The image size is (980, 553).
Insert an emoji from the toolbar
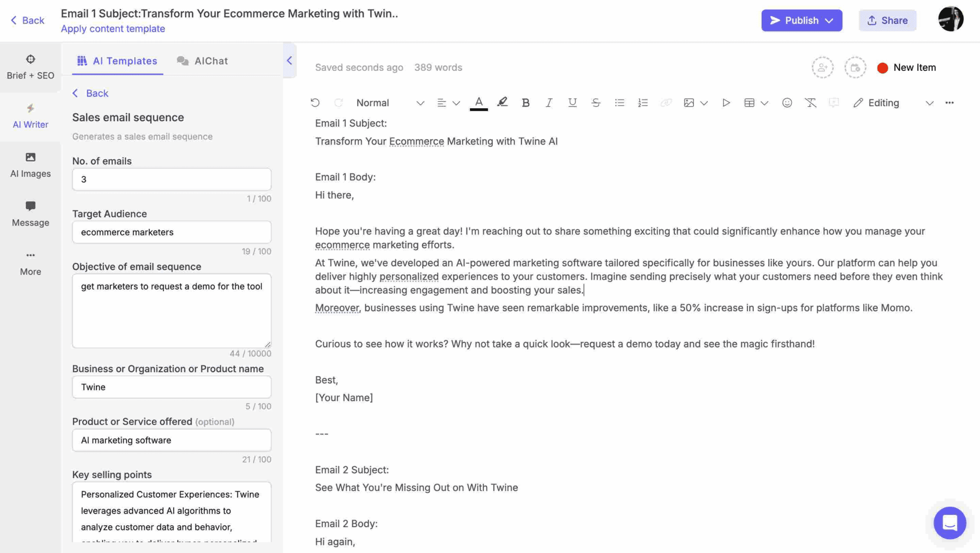pyautogui.click(x=786, y=102)
